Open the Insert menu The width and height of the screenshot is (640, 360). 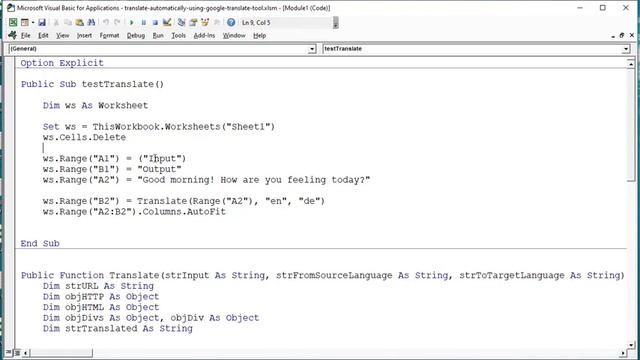tap(84, 36)
